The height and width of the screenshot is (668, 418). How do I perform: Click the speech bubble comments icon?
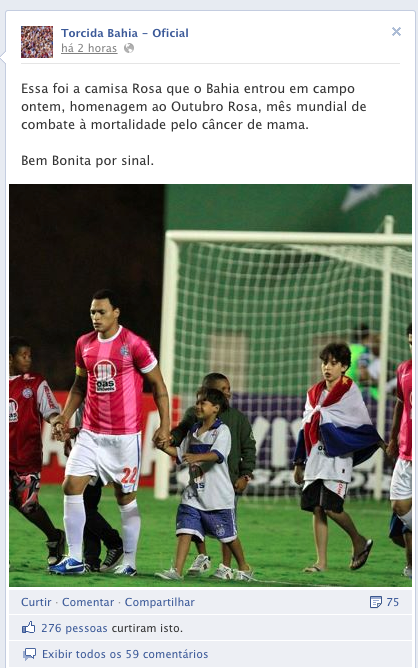[29, 654]
